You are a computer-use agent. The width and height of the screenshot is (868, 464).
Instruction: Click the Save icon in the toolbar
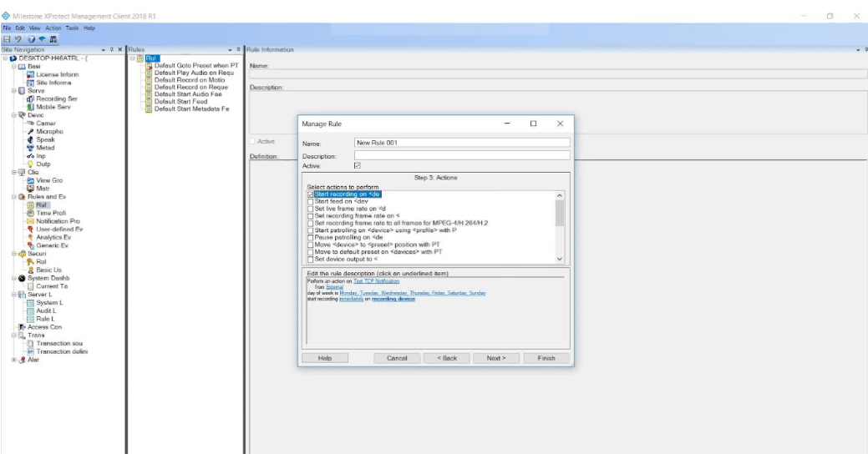click(7, 39)
